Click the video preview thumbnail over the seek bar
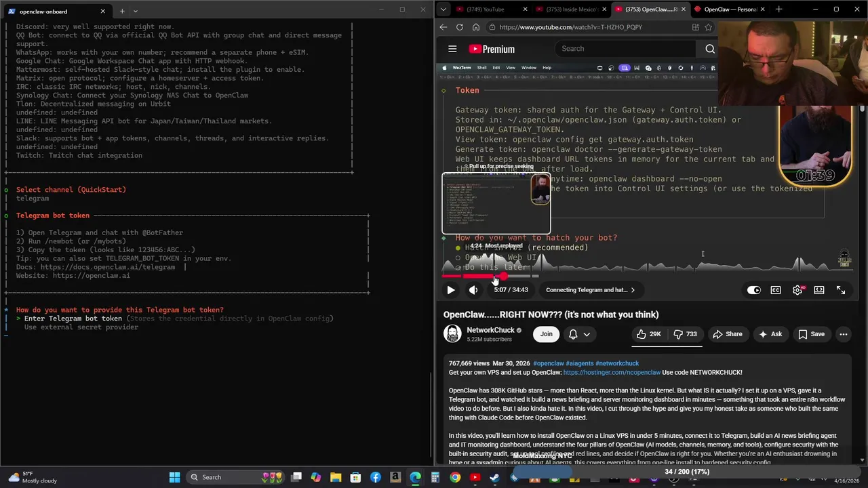The width and height of the screenshot is (868, 488). point(496,203)
